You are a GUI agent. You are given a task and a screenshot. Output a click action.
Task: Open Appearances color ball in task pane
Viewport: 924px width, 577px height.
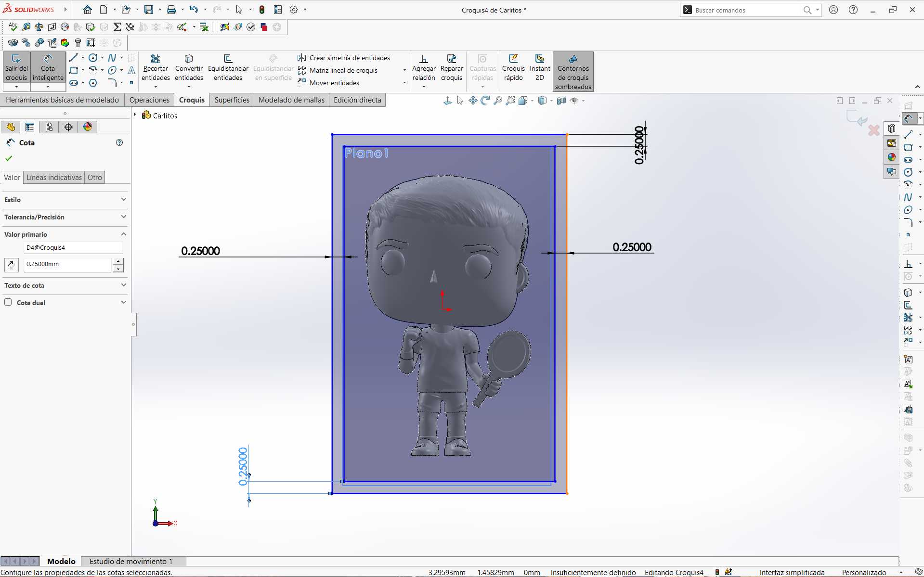click(892, 157)
